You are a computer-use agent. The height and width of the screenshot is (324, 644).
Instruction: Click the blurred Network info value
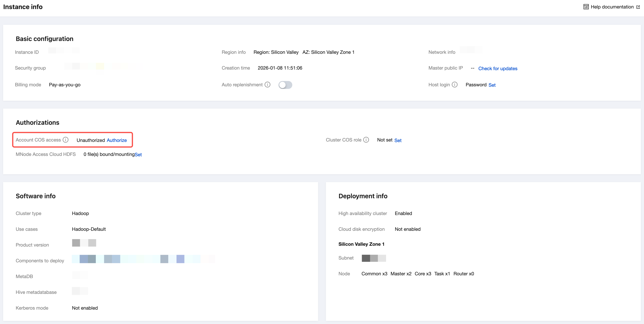[471, 50]
